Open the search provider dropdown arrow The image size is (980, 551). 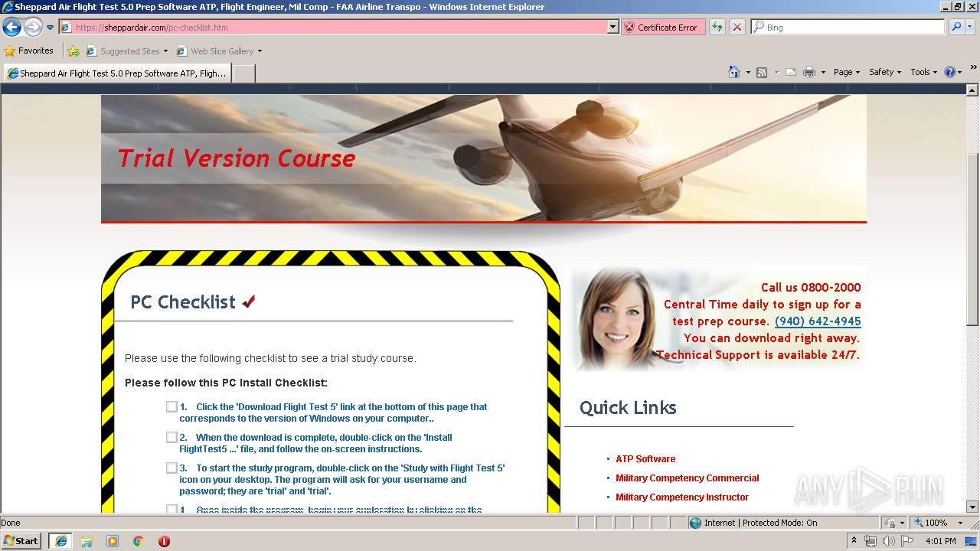970,27
